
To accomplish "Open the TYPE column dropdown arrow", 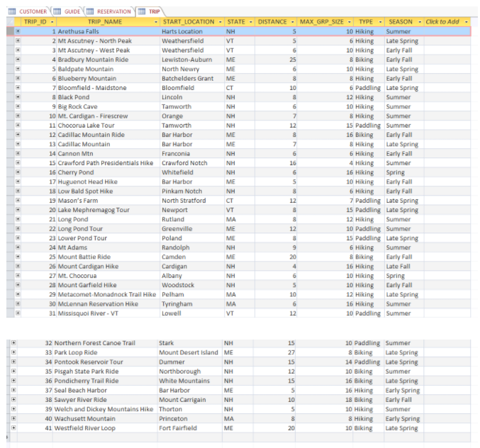I will point(380,22).
